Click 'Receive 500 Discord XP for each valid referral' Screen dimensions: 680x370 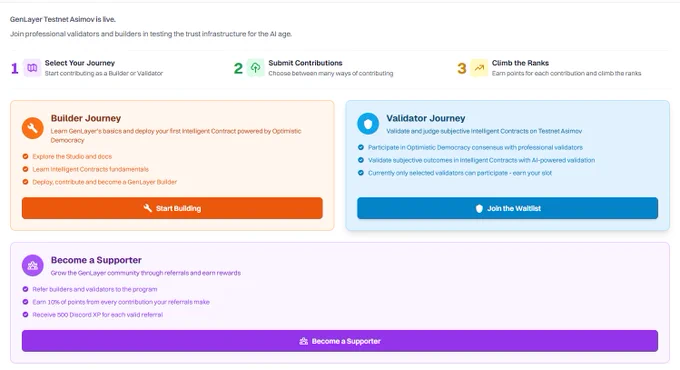click(98, 314)
